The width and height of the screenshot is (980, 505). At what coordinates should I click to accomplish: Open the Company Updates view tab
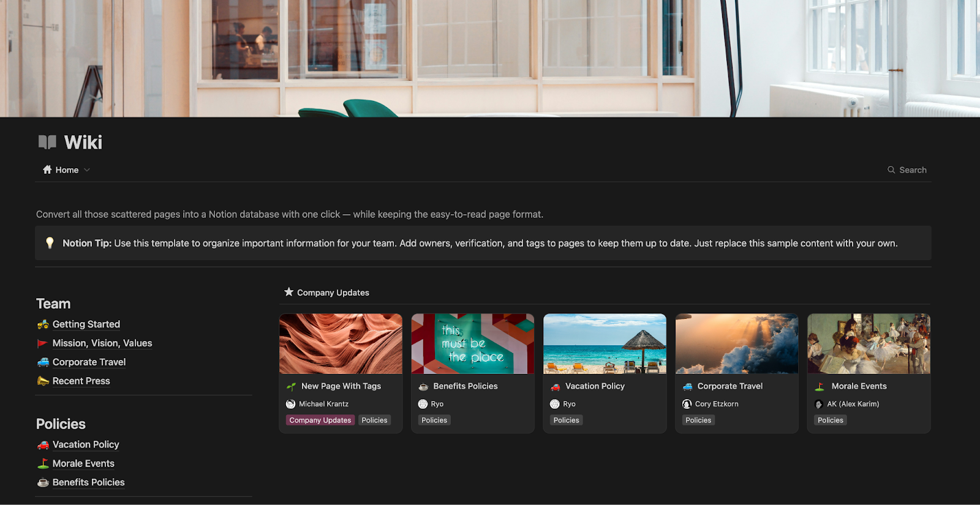(333, 293)
